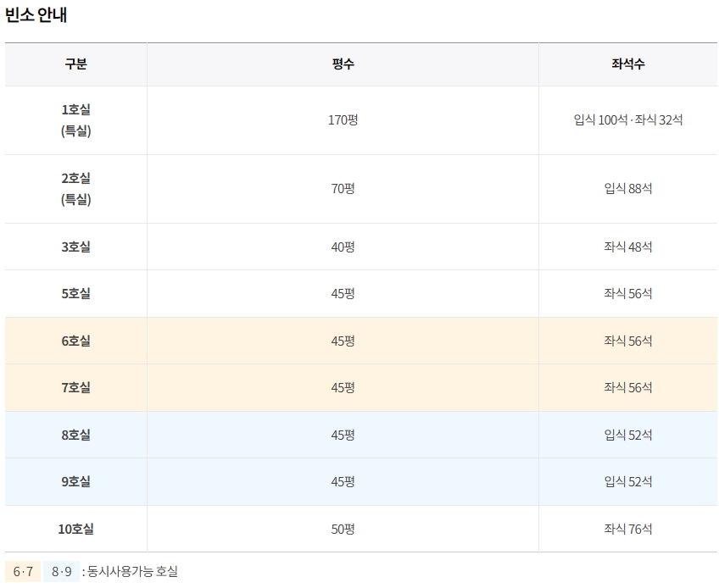Click the 좌식 76석 seat cell
The width and height of the screenshot is (719, 588).
point(627,530)
